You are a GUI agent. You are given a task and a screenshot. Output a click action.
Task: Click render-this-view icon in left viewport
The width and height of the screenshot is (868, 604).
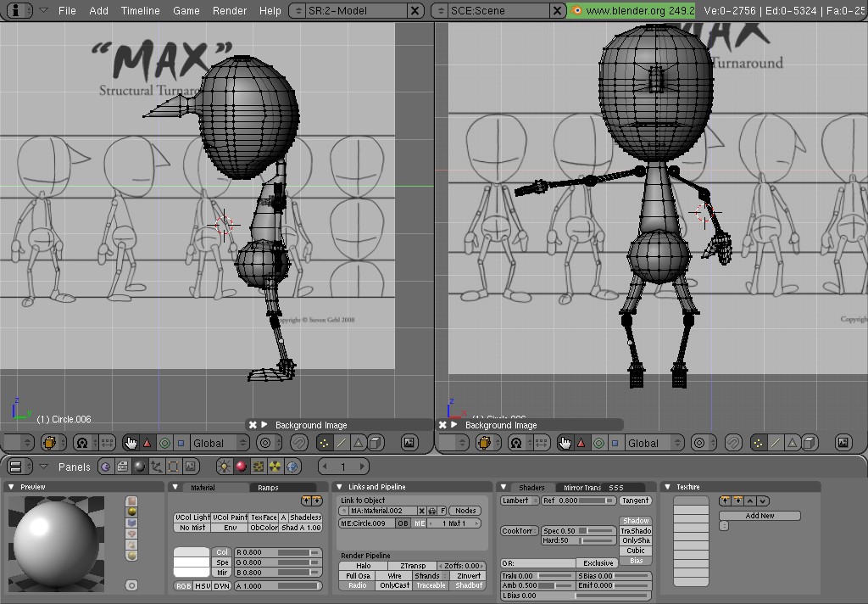[409, 443]
